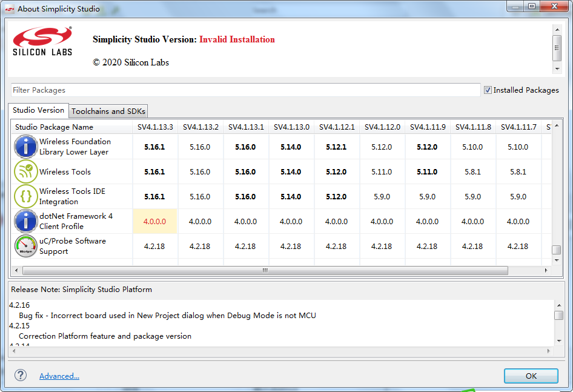Screen dimensions: 573x392
Task: Switch to the Studio Version tab
Action: click(x=38, y=110)
